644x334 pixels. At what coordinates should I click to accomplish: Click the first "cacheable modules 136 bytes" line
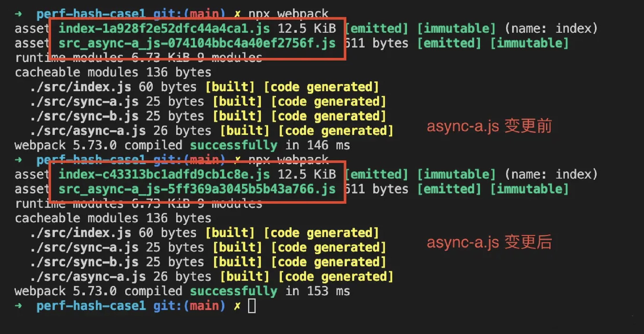tap(113, 72)
